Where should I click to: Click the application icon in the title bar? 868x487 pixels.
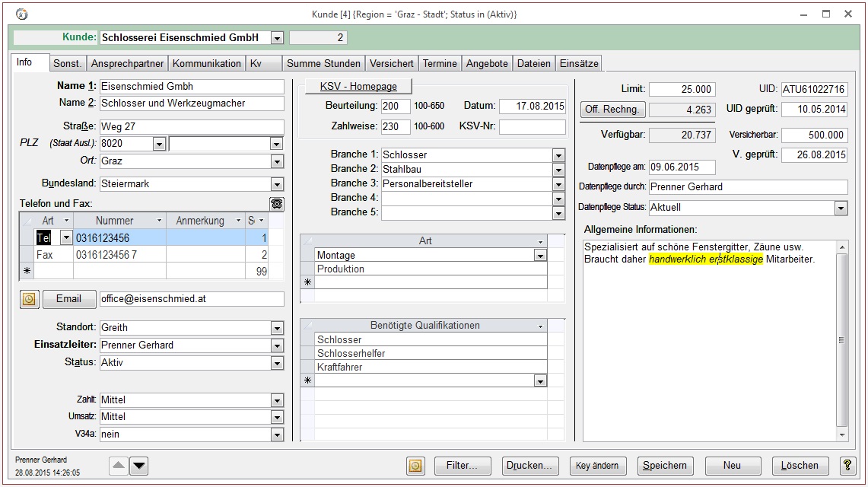[21, 14]
